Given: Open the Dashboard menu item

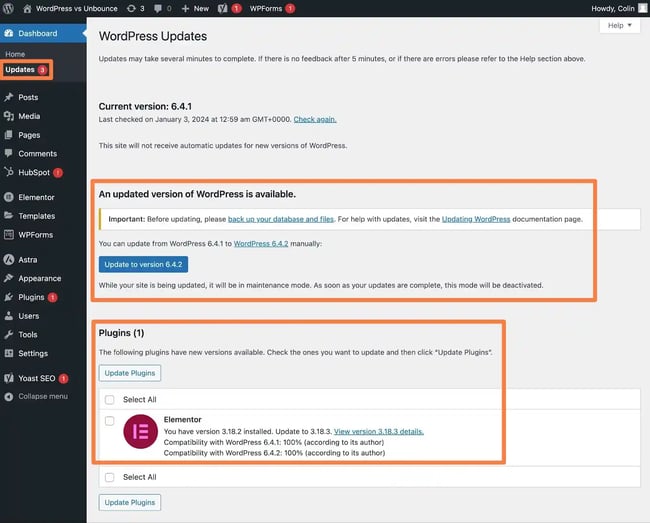Looking at the screenshot, I should coord(38,33).
